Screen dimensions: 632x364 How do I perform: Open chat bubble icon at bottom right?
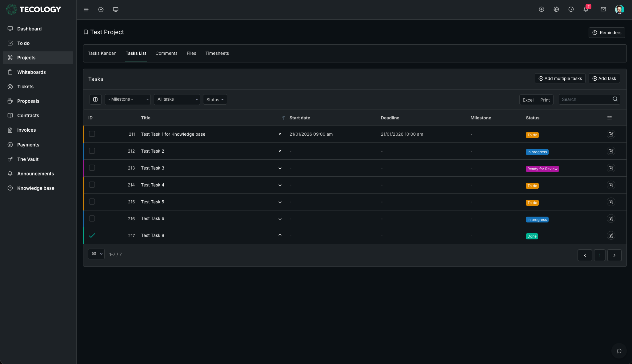point(619,351)
